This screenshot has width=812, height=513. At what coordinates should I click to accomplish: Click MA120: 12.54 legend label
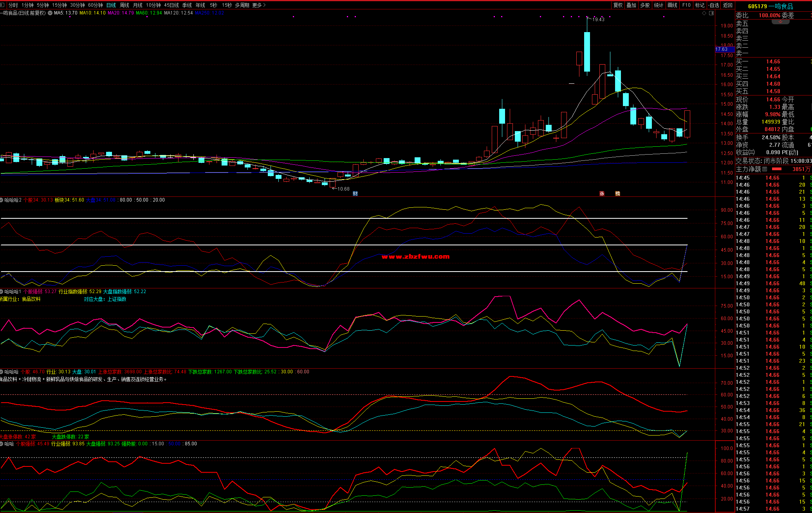point(178,13)
